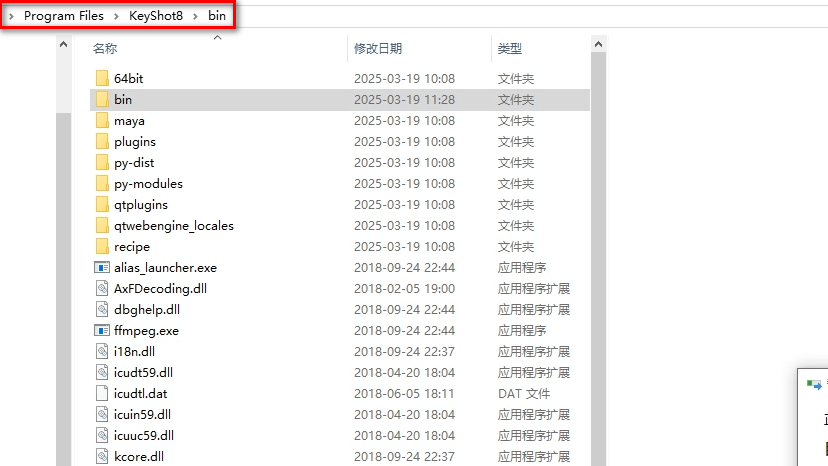Sort files by the 修改日期 column header
This screenshot has width=828, height=466.
pos(378,49)
